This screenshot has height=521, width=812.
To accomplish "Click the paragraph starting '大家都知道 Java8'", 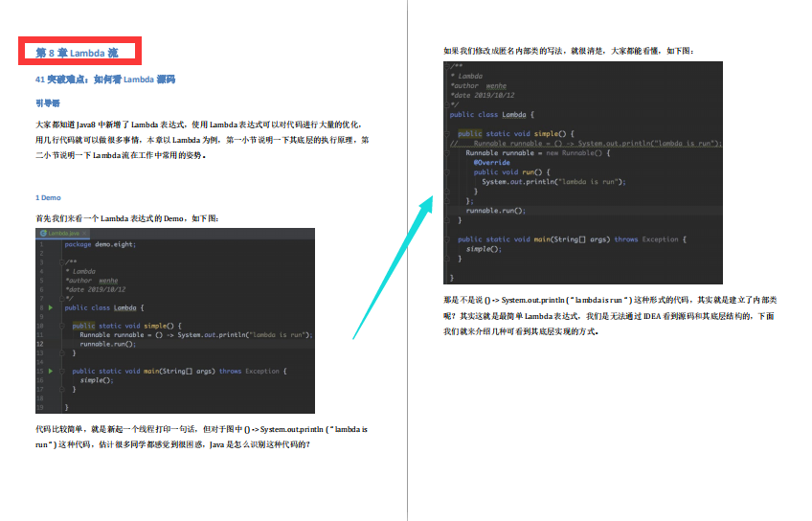I will pos(202,140).
